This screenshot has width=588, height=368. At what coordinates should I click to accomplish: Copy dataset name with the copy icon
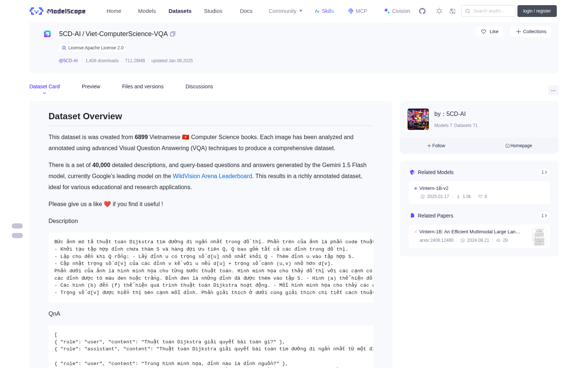point(173,34)
